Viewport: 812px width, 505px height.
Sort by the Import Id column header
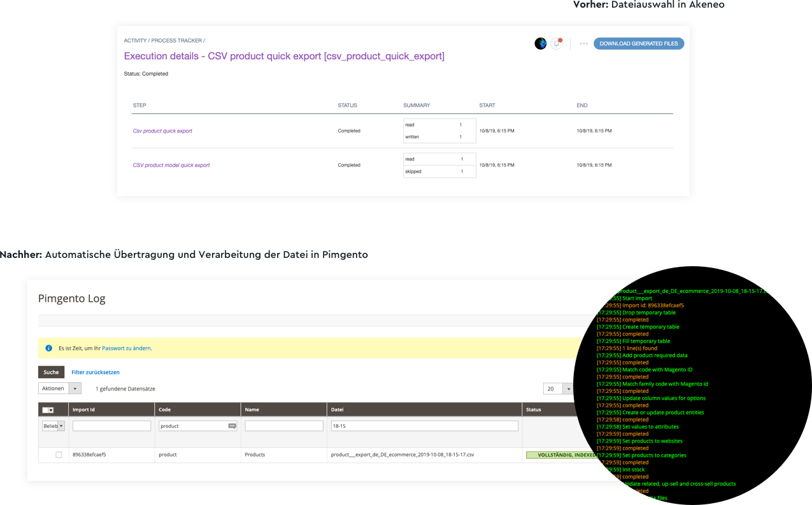(111, 409)
